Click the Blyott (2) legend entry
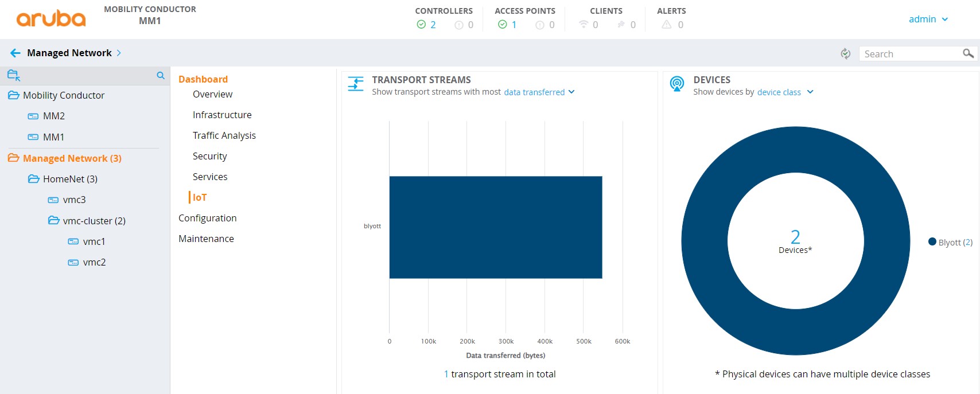The width and height of the screenshot is (980, 394). click(955, 242)
